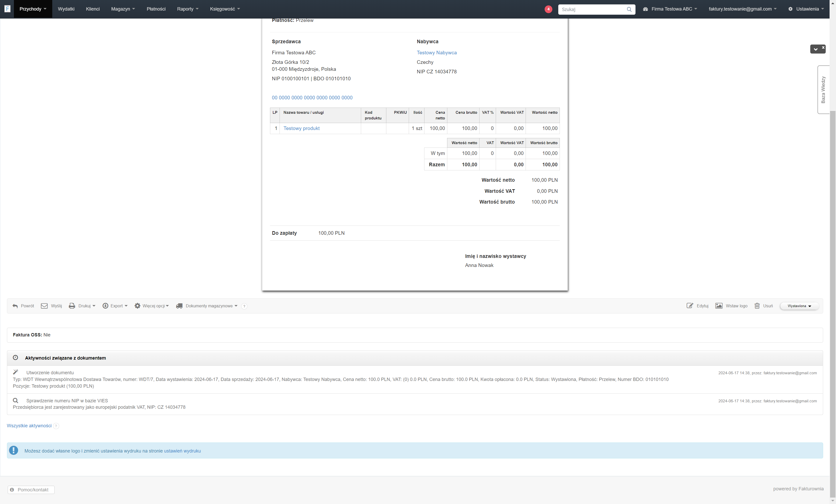The image size is (836, 504).
Task: Open the Baza Wiedzy side tab
Action: coord(823,90)
